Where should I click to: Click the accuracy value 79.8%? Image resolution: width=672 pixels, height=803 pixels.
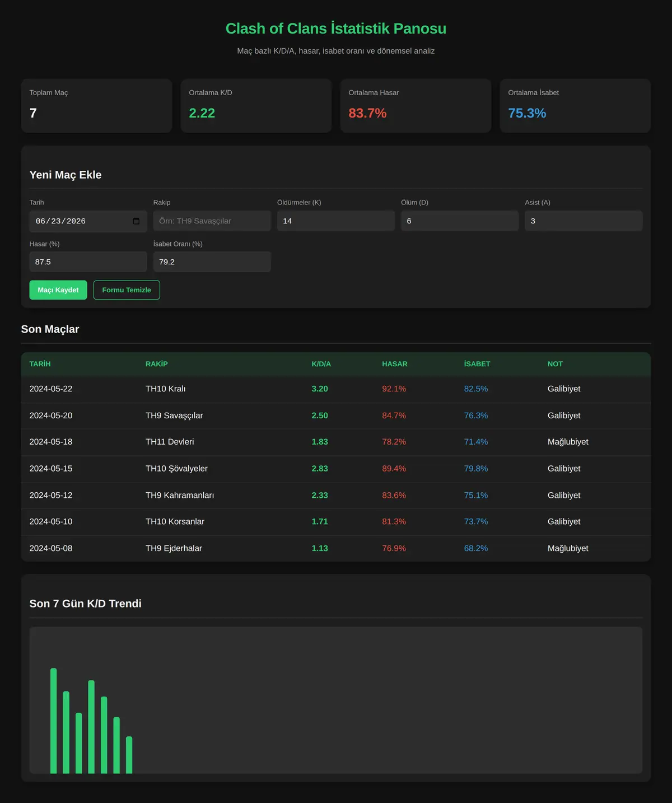click(x=476, y=469)
